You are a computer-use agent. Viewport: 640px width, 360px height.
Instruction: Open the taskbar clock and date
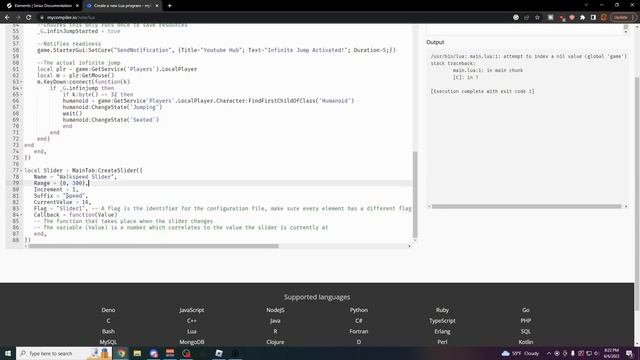click(x=611, y=353)
